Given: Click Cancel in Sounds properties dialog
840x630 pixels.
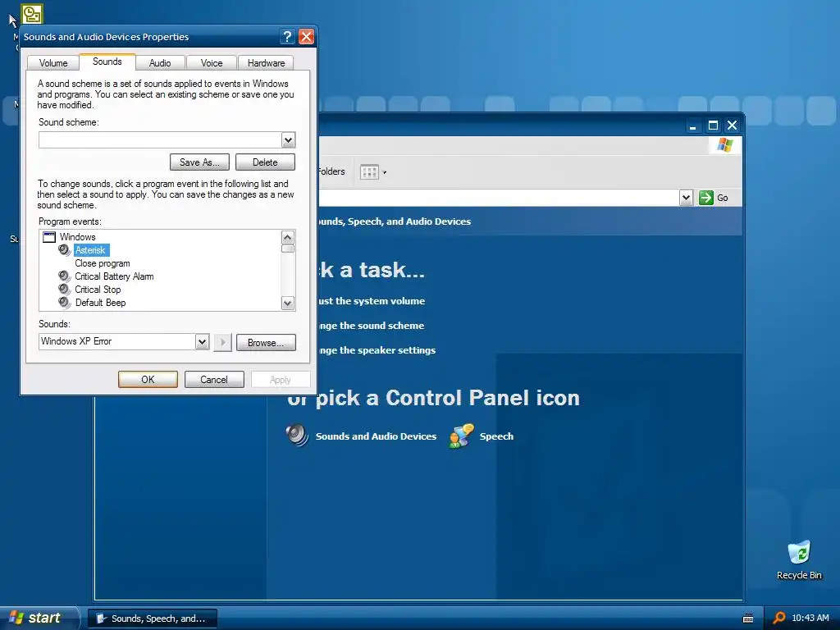Looking at the screenshot, I should pyautogui.click(x=214, y=380).
